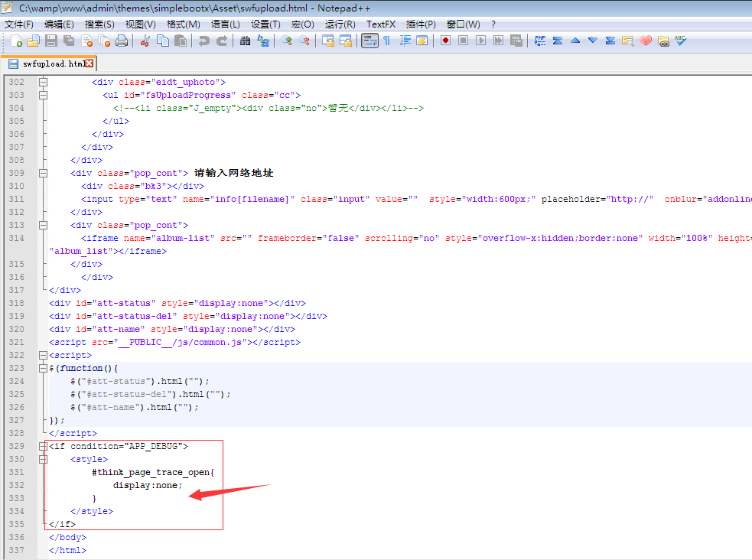The width and height of the screenshot is (752, 560).
Task: Click the line number 321 in the margin
Action: 16,342
